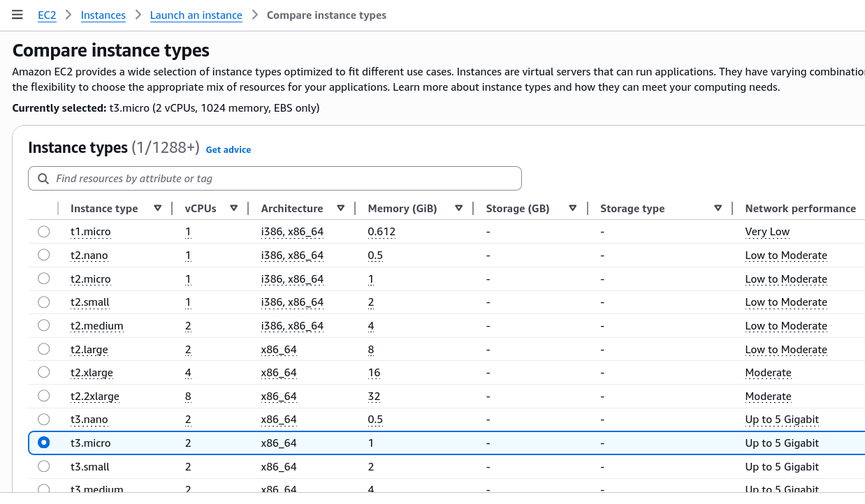Click t2.medium architecture value i386, x86_64

tap(292, 326)
